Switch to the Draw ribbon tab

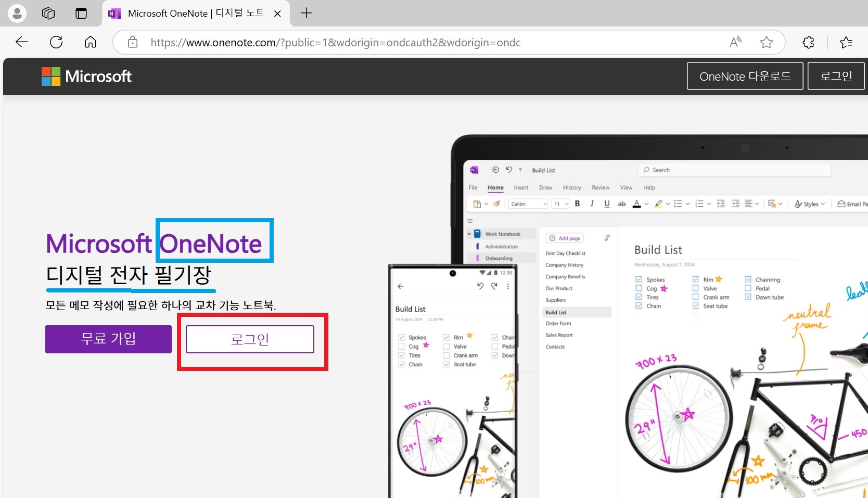[545, 187]
